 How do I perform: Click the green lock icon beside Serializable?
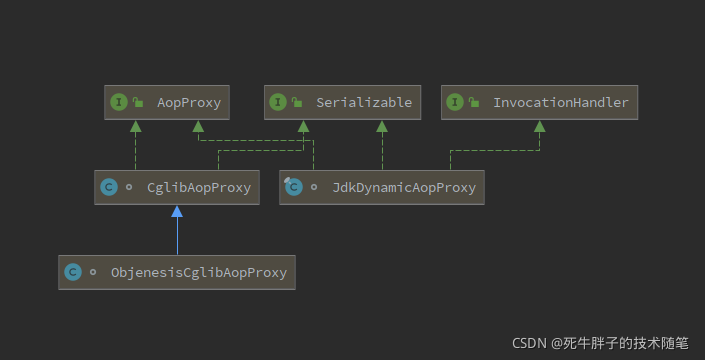point(297,102)
